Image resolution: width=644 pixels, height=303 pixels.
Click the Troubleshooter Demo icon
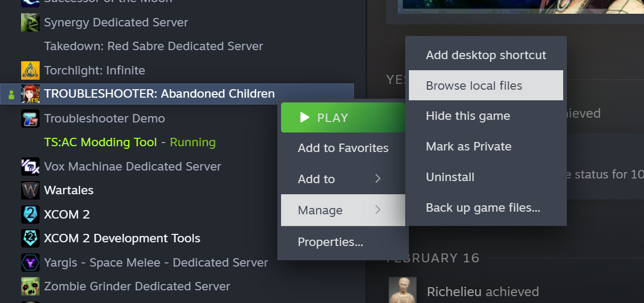pos(30,118)
